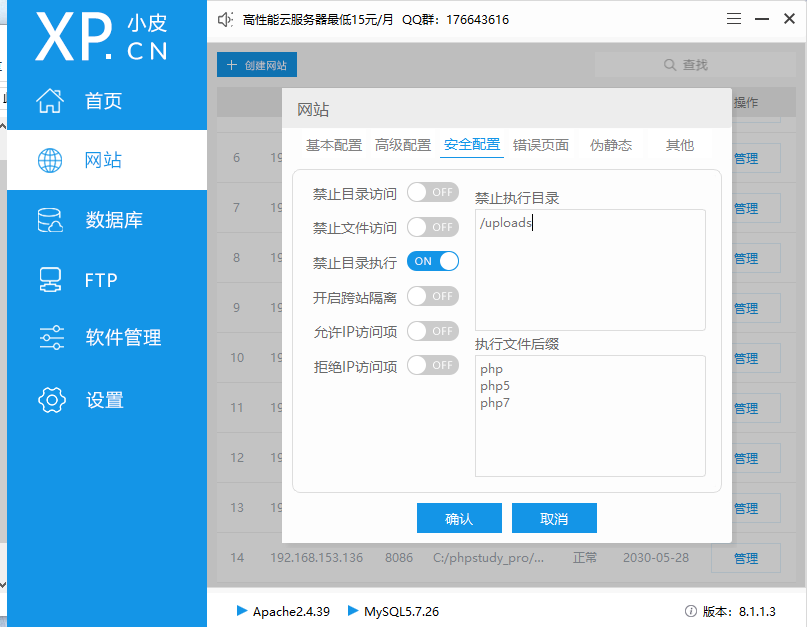Switch to 高级配置 tab
The image size is (807, 627).
[402, 145]
